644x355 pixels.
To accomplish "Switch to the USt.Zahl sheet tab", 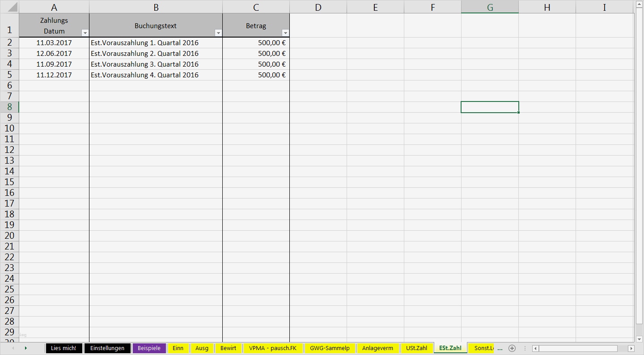I will [x=416, y=348].
